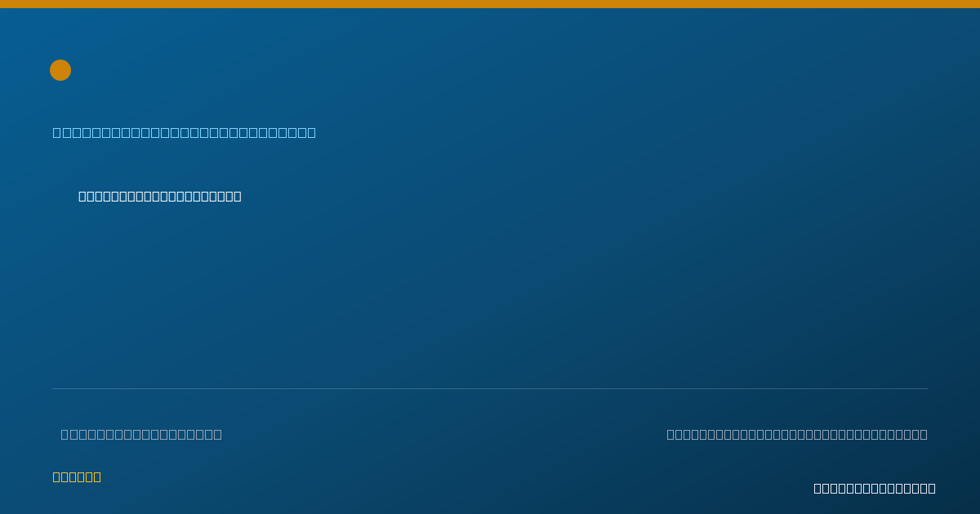Click the orange bar along the top edge

pos(490,4)
